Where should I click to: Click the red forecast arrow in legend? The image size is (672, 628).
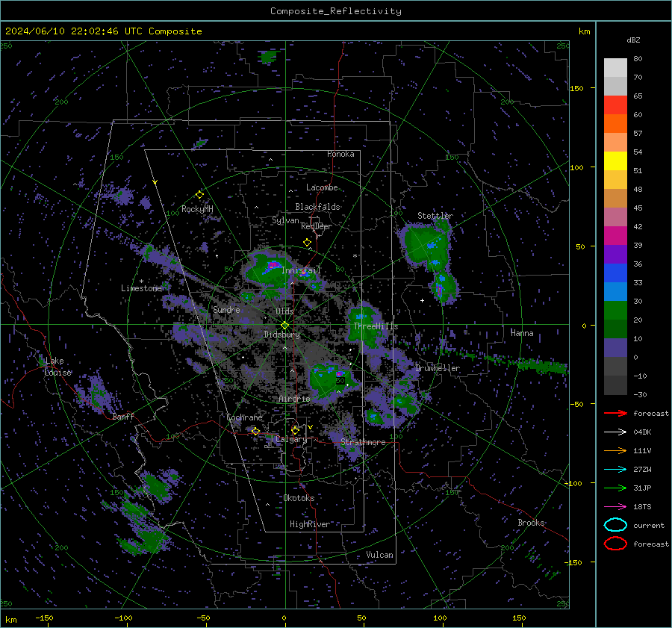(615, 413)
